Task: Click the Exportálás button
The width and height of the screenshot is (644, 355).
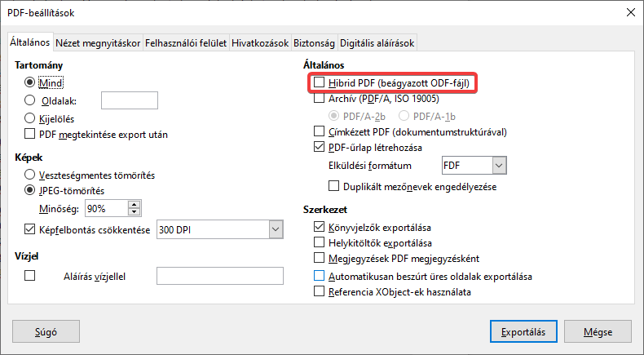Action: coord(523,331)
